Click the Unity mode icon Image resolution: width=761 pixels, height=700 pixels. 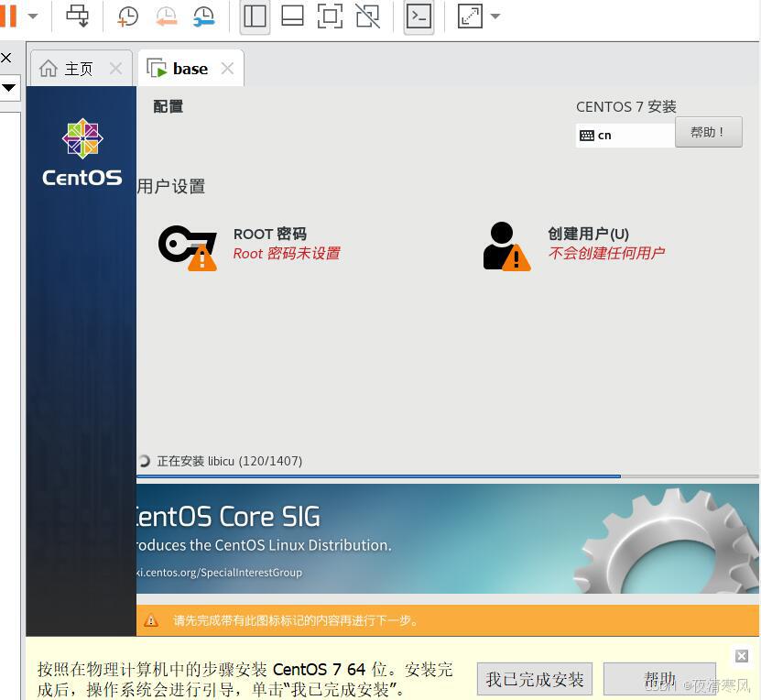tap(368, 16)
